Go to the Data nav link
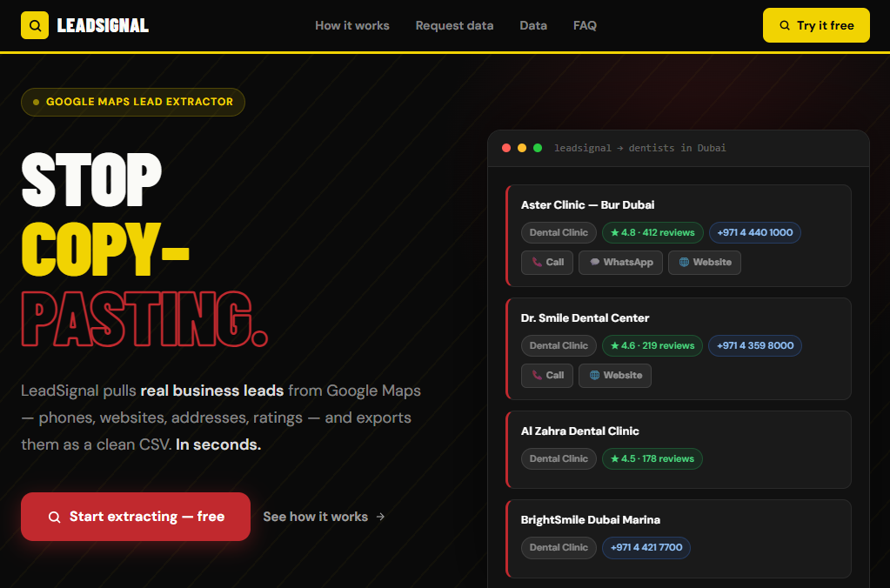This screenshot has height=588, width=890. [533, 25]
